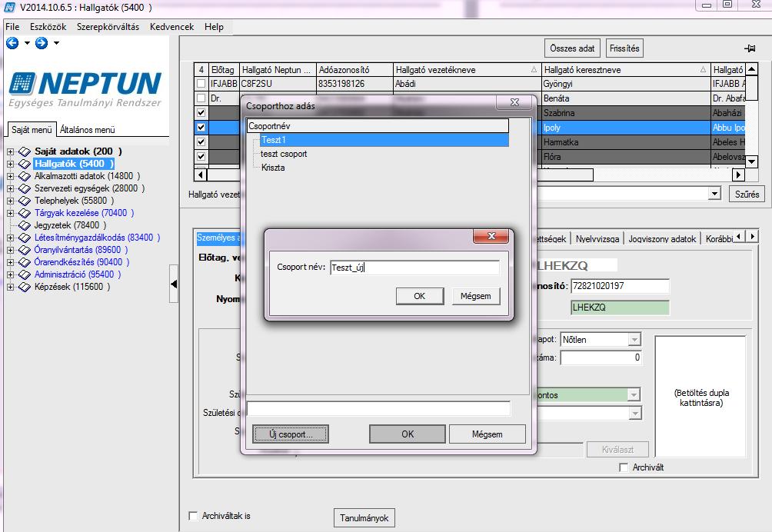Viewport: 772px width, 532px height.
Task: Click the forward navigation arrow icon
Action: point(42,43)
